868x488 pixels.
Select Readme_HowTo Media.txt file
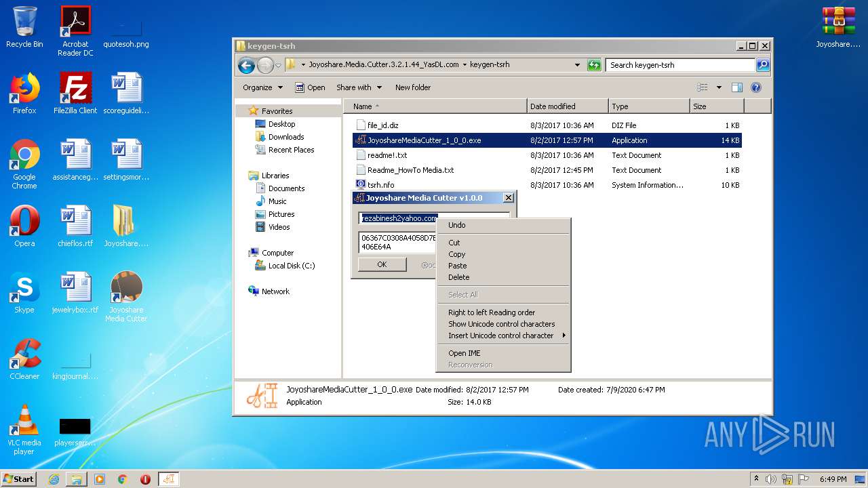[547, 170]
